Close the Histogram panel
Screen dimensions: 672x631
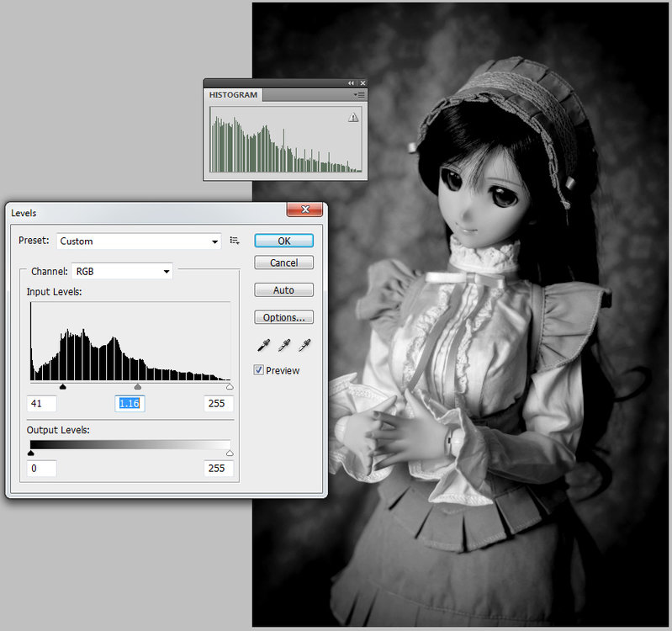(x=362, y=83)
